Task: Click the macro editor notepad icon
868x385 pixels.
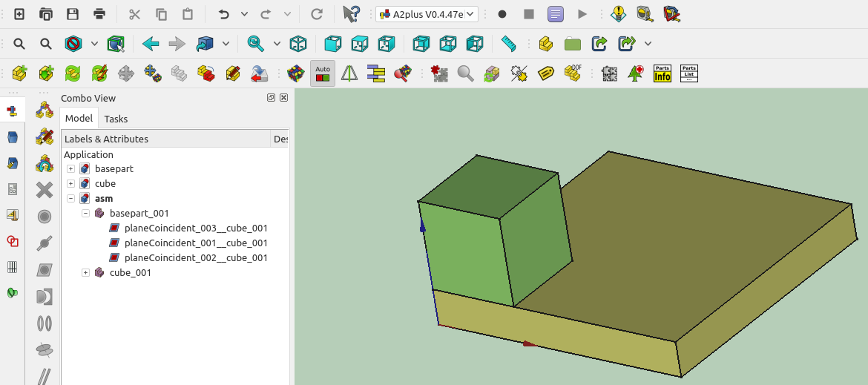Action: pos(556,14)
